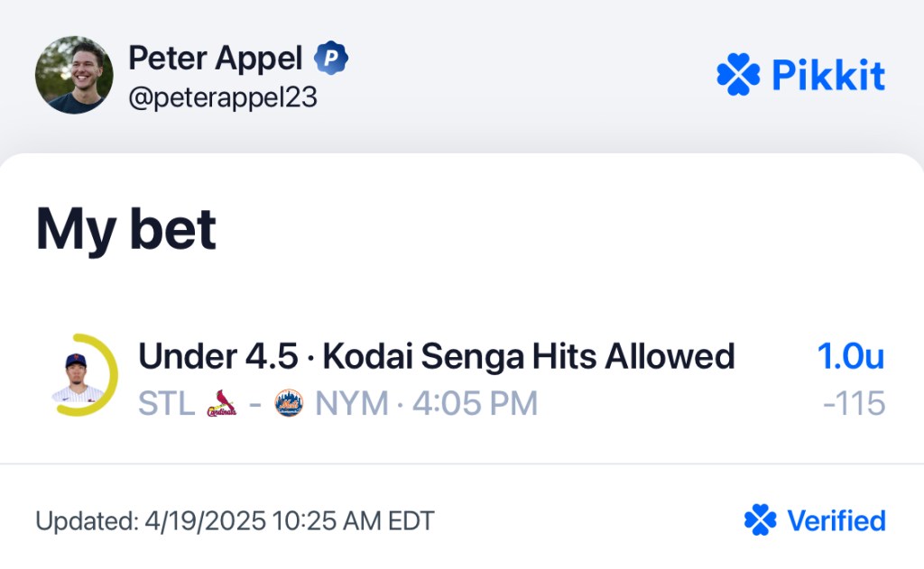Select the STL team abbreviation
Screen dimensions: 924x569
(167, 403)
